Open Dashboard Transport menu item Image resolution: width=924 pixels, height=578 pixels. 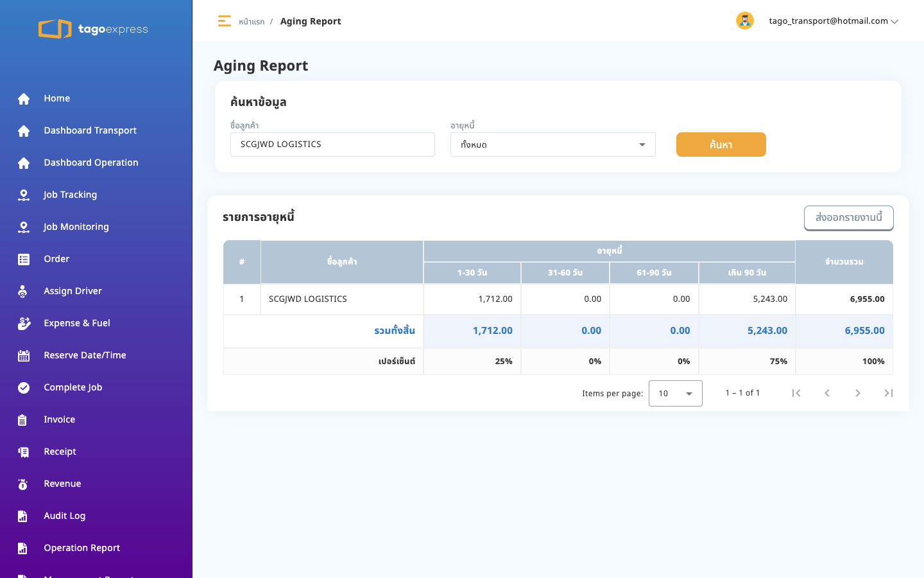[90, 130]
